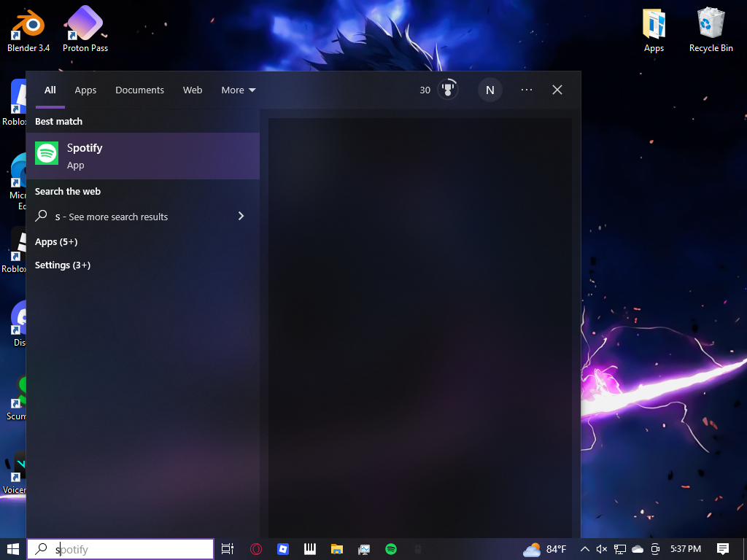Select the Blender 3.4 desktop shortcut
This screenshot has height=560, width=747.
28,29
